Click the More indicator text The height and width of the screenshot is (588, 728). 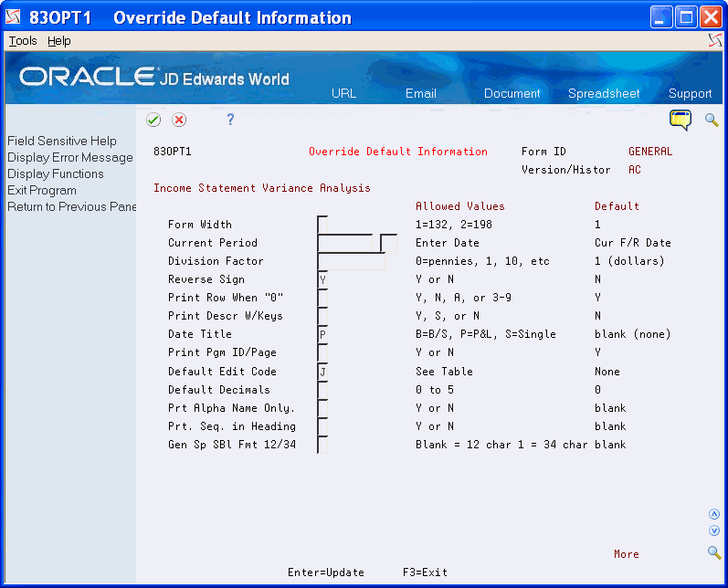pyautogui.click(x=627, y=554)
